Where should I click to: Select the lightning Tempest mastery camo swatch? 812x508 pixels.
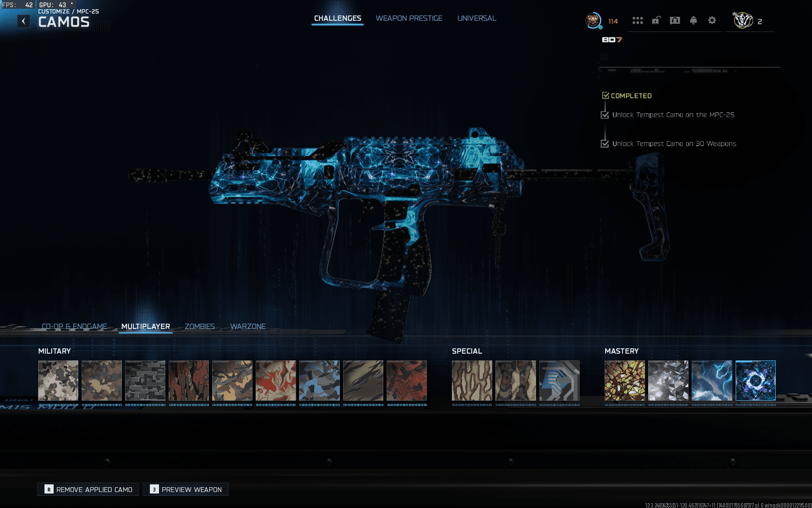tap(712, 381)
